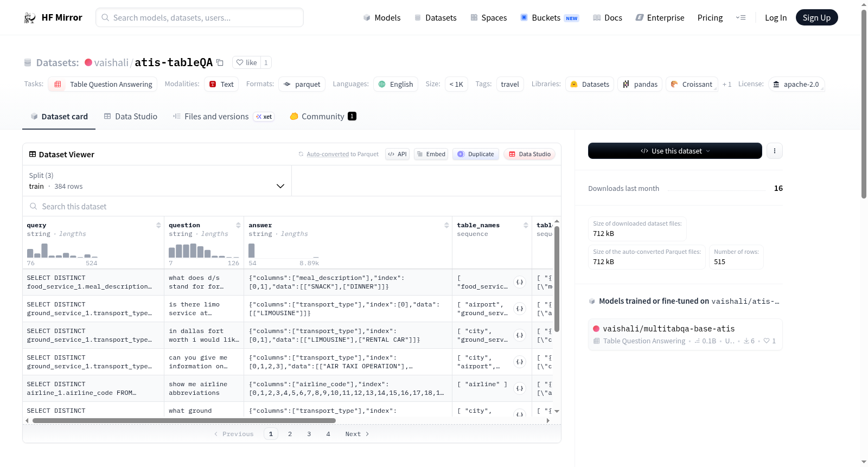The image size is (868, 467).
Task: Click the Next page button
Action: point(357,434)
